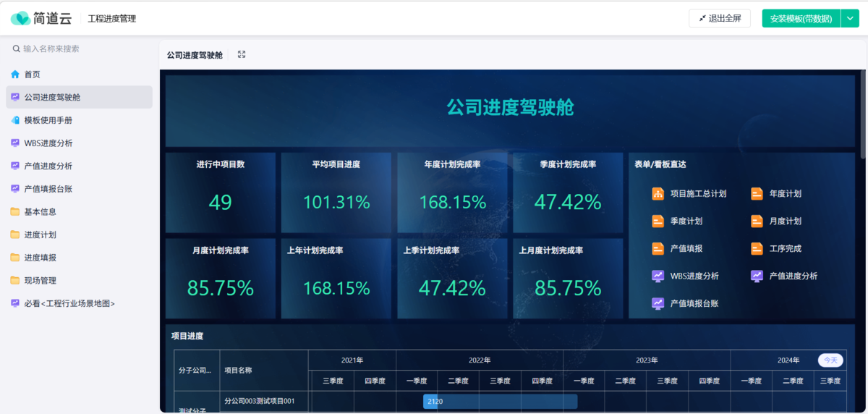Expand the 进度填报 folder

tap(80, 258)
